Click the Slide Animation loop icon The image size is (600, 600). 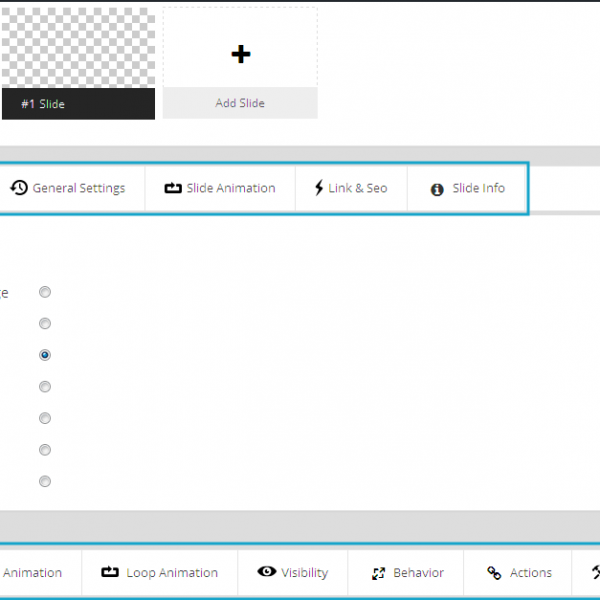click(173, 188)
